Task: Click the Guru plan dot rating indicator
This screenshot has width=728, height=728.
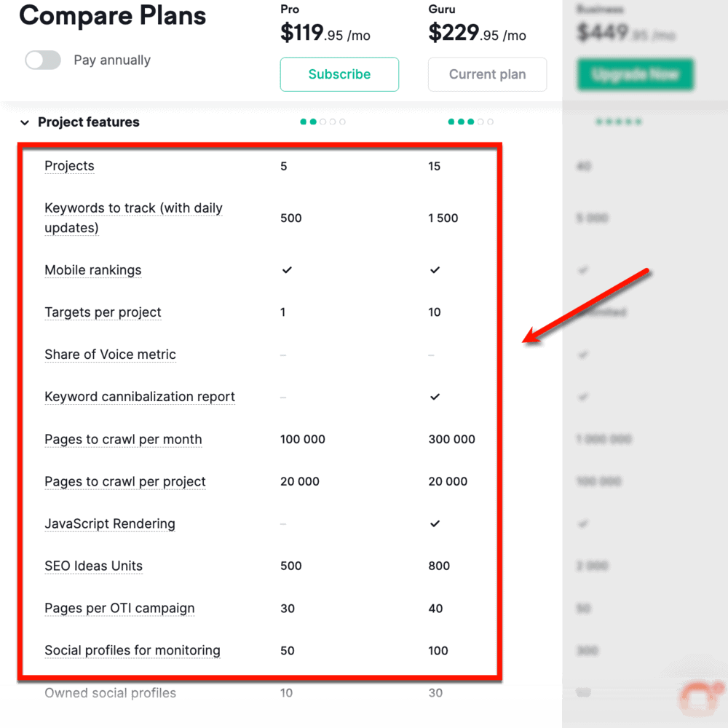Action: pyautogui.click(x=470, y=122)
